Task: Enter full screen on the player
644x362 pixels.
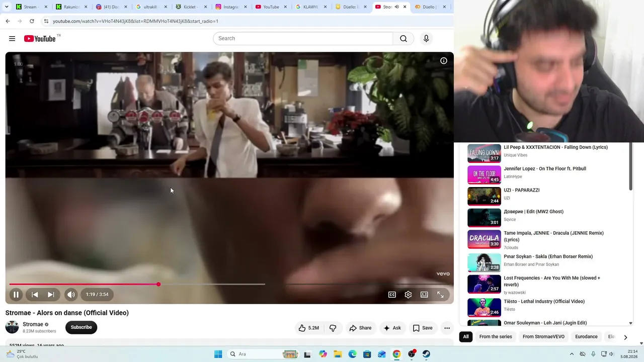Action: click(440, 295)
